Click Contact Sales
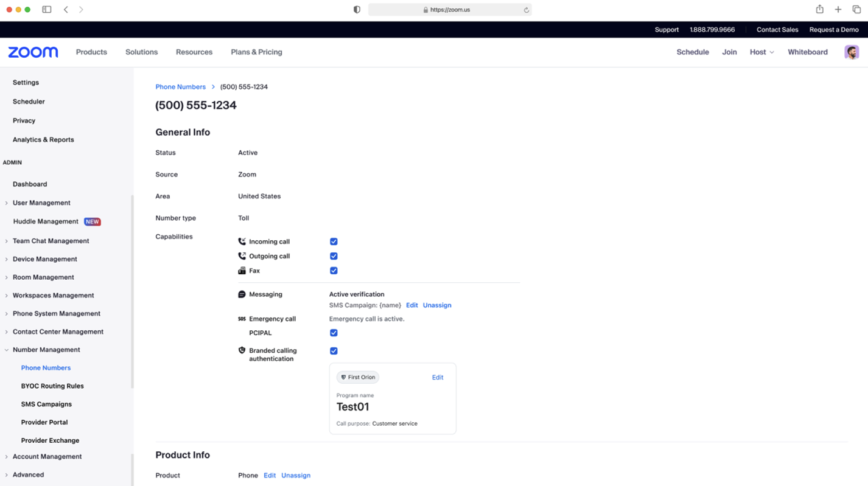 tap(777, 30)
